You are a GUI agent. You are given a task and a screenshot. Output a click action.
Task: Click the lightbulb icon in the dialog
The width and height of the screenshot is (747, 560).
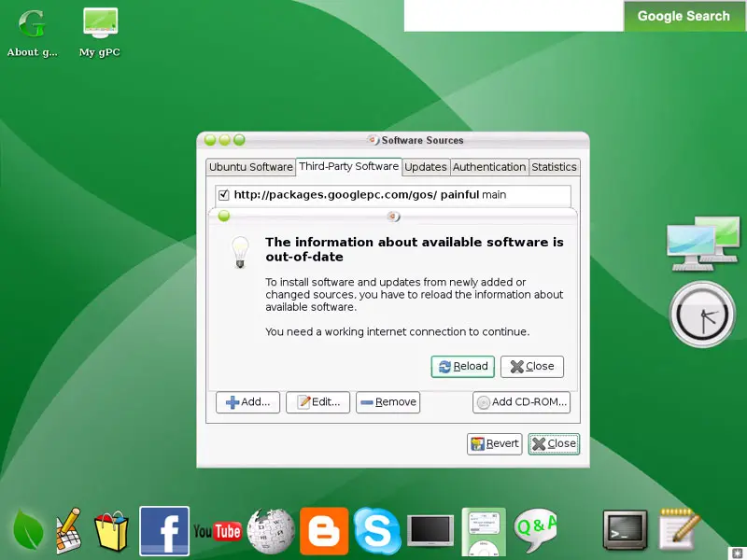point(240,251)
